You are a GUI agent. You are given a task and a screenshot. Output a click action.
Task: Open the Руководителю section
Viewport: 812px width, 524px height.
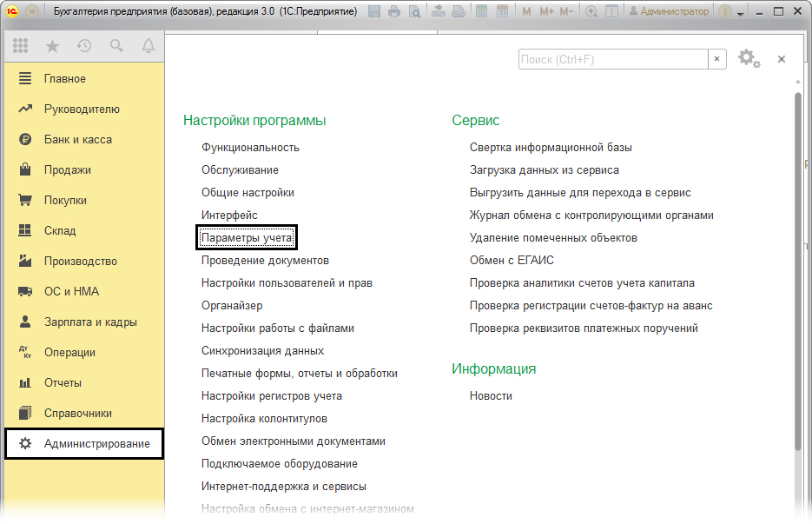coord(84,109)
